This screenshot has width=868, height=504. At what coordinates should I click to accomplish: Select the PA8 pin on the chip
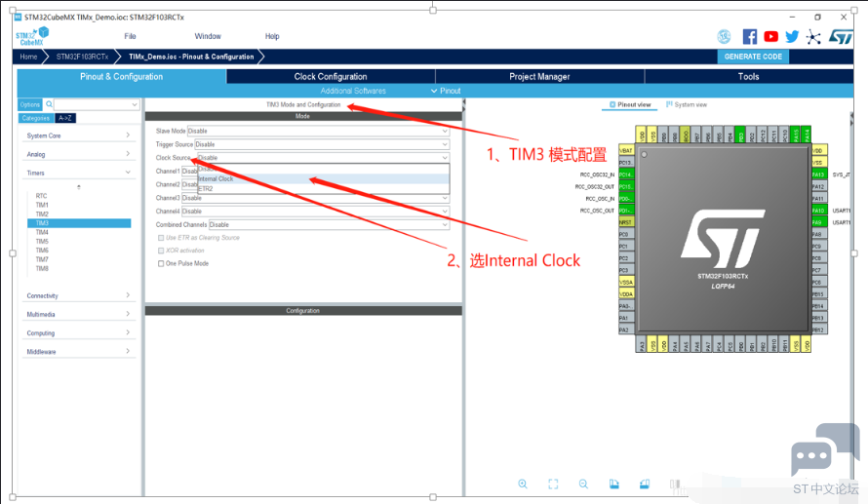click(819, 234)
